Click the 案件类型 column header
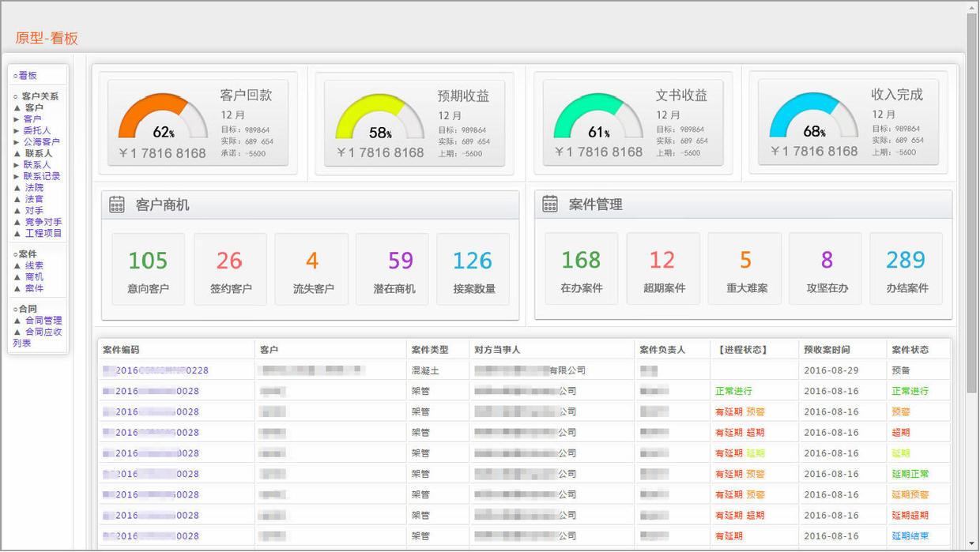 [430, 350]
